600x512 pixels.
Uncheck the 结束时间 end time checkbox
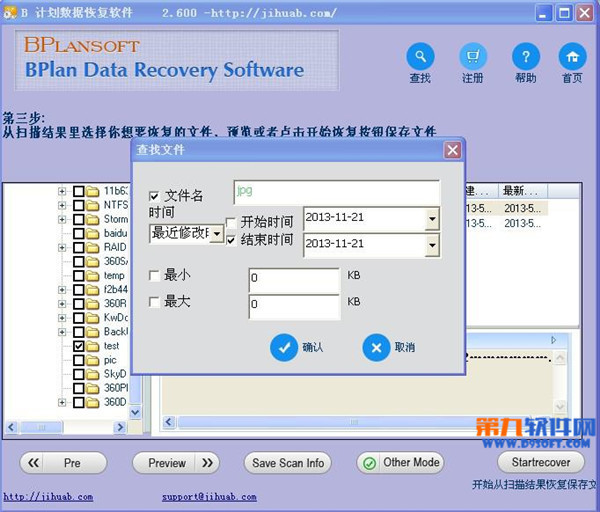(231, 240)
